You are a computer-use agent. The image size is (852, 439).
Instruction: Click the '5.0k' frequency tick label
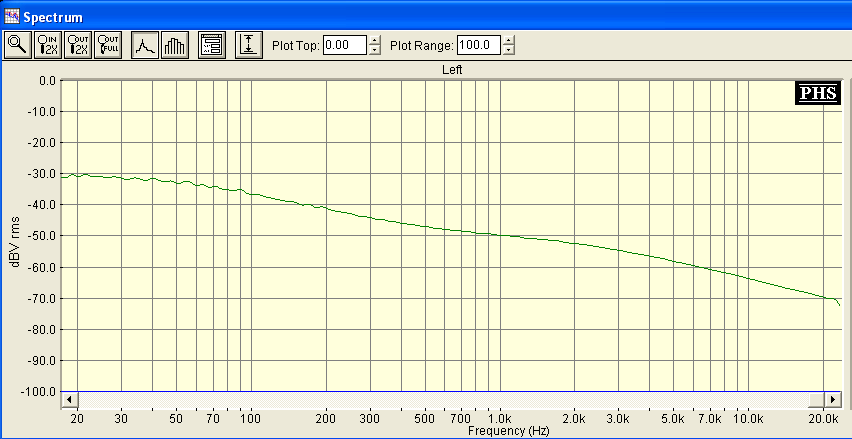pyautogui.click(x=674, y=419)
